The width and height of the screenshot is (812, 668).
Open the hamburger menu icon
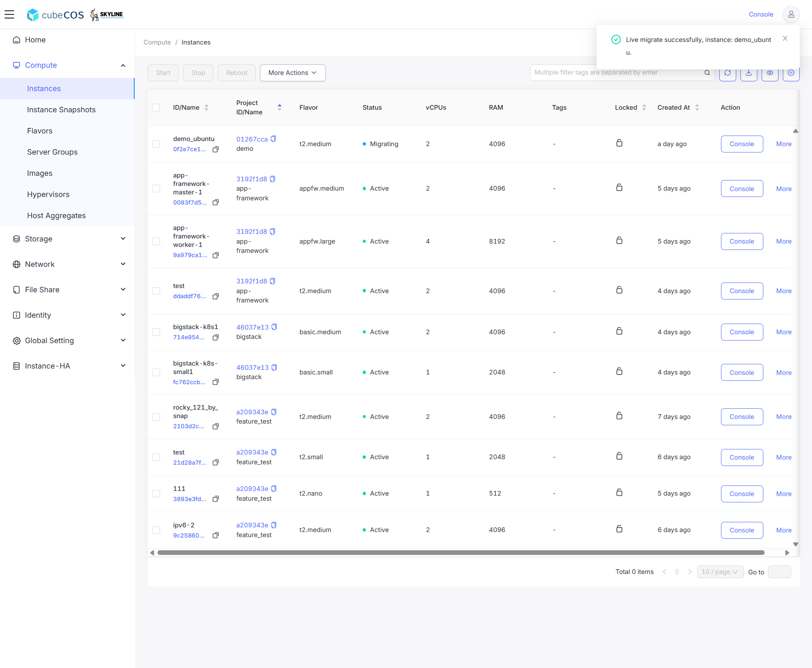tap(9, 14)
